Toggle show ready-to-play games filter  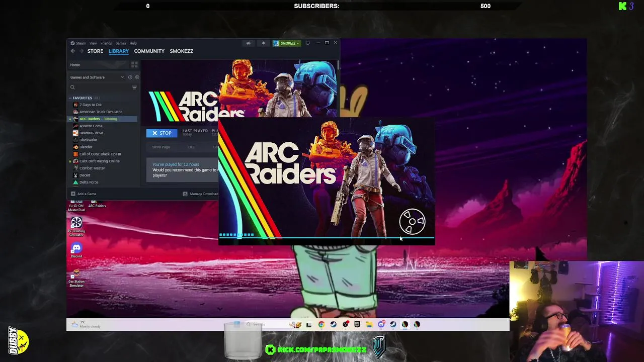point(137,77)
